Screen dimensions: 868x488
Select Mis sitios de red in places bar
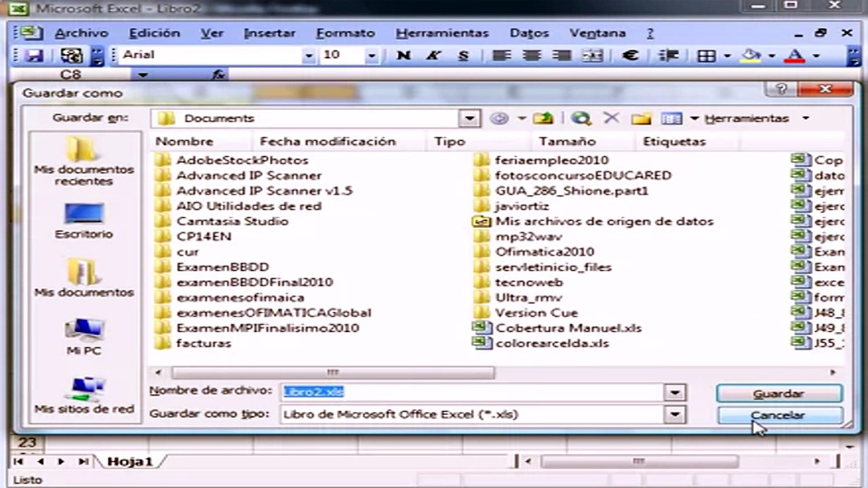(85, 395)
